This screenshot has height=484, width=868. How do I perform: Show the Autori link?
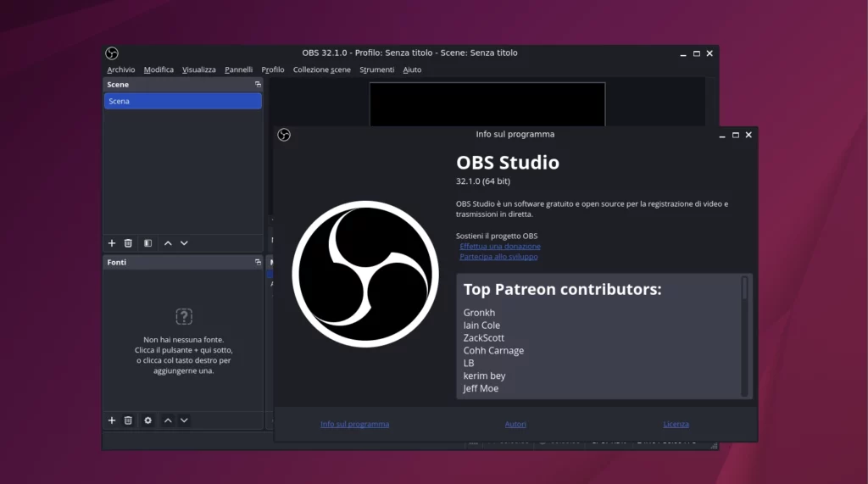coord(515,424)
